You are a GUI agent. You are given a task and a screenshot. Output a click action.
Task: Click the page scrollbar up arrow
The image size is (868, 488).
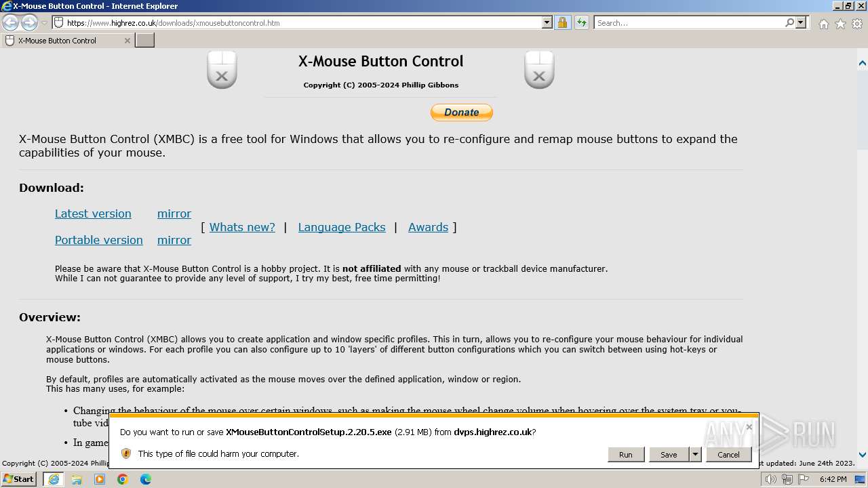863,63
